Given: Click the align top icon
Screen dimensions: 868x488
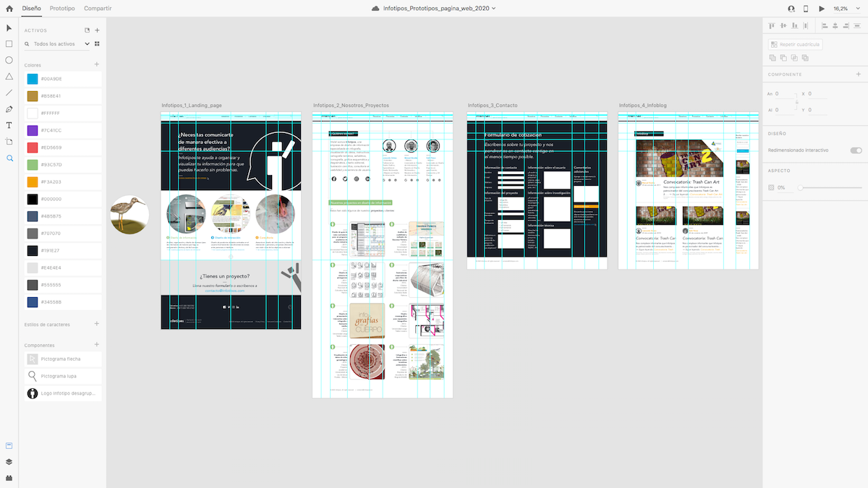Looking at the screenshot, I should pos(772,25).
